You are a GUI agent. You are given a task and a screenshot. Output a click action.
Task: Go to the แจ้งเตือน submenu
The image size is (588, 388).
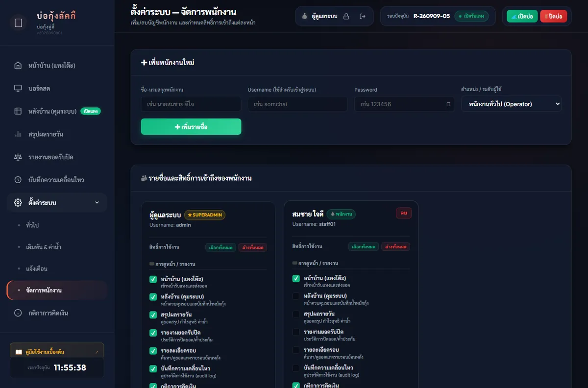pos(37,268)
